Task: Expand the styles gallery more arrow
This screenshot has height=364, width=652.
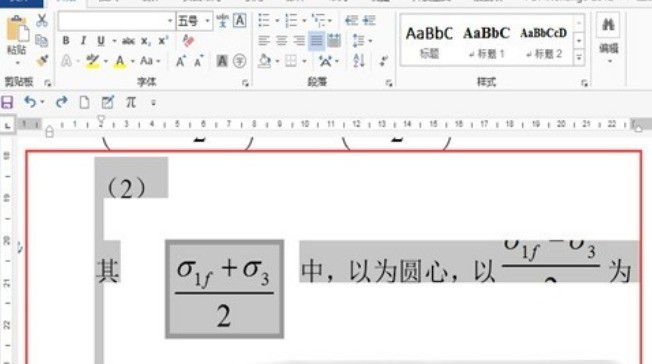Action: [x=579, y=58]
